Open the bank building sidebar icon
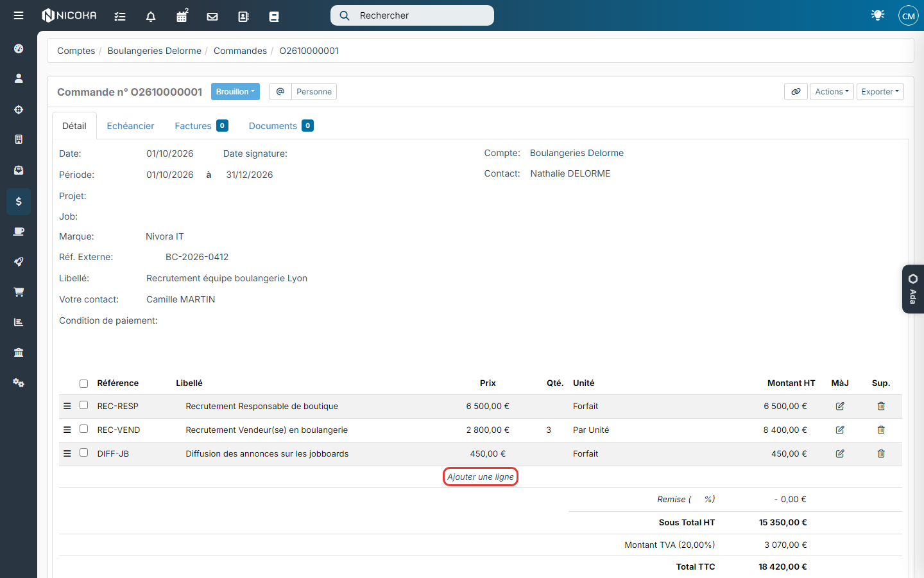 coord(19,353)
